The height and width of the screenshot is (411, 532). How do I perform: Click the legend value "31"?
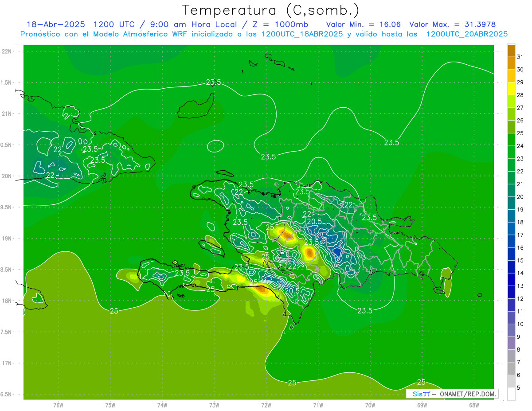520,56
